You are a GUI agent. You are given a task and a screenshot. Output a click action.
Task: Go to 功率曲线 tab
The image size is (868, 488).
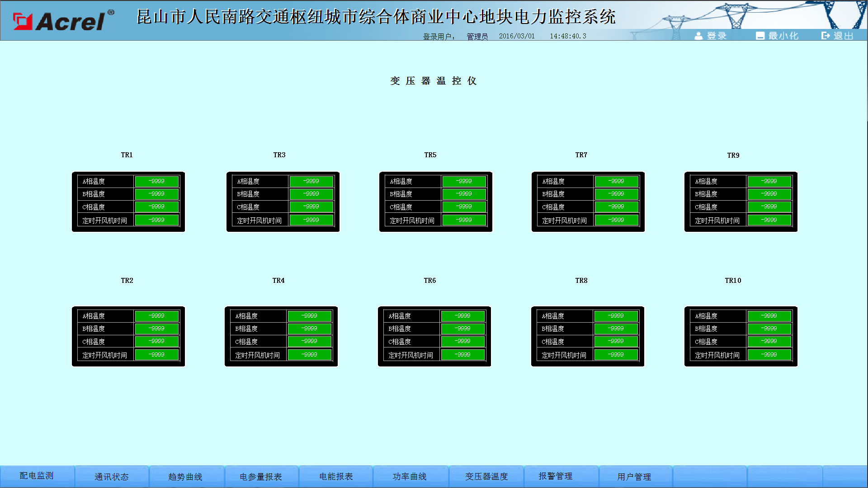click(x=409, y=477)
